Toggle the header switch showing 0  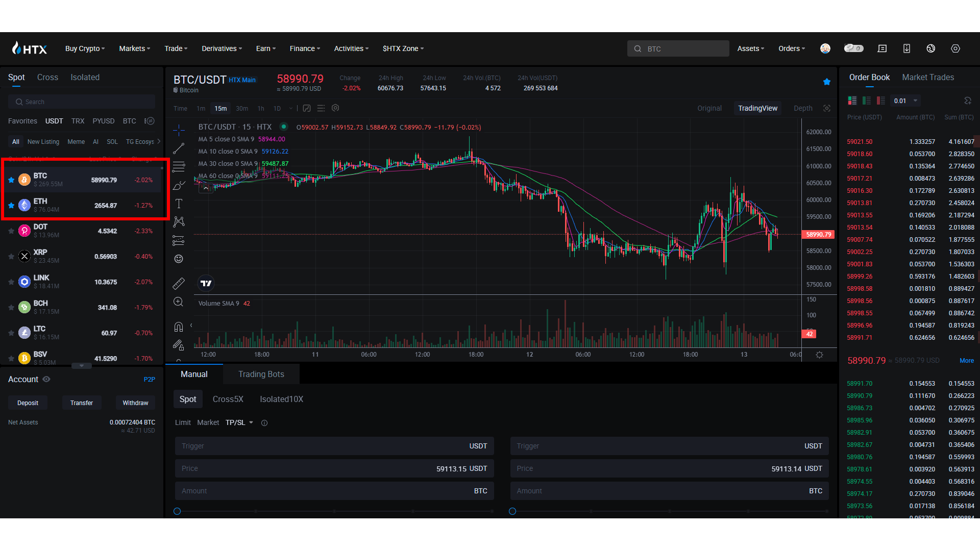(x=853, y=48)
